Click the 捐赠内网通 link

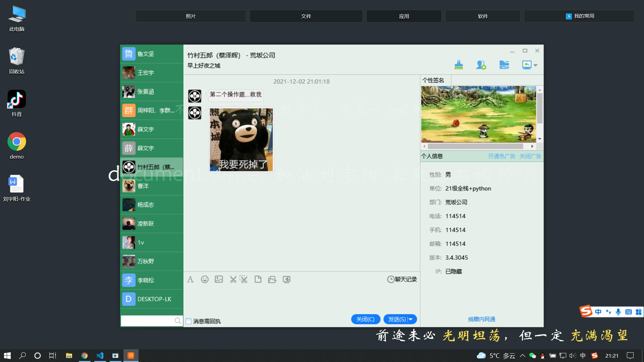pos(481,319)
